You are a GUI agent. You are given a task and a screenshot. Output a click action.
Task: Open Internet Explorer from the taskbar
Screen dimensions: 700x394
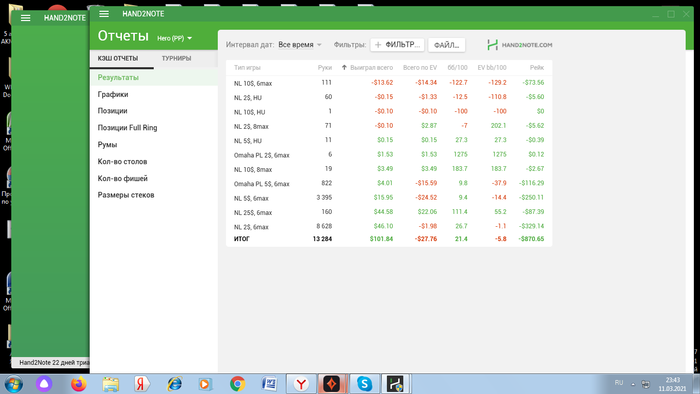174,384
